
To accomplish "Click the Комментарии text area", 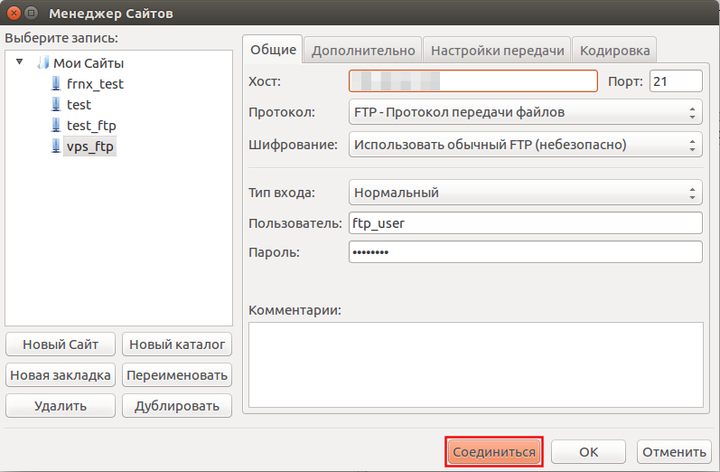I will point(476,365).
